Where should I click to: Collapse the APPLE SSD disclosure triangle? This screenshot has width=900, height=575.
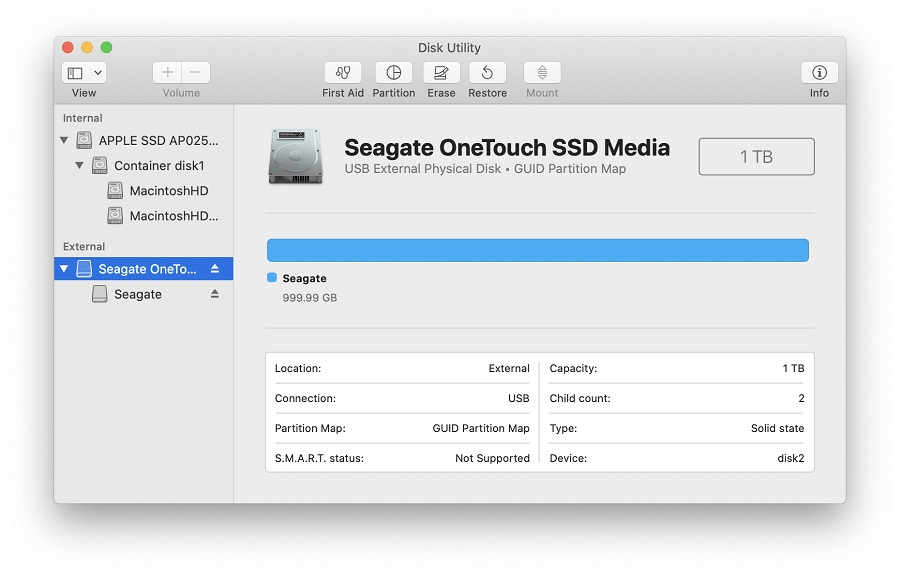coord(65,141)
